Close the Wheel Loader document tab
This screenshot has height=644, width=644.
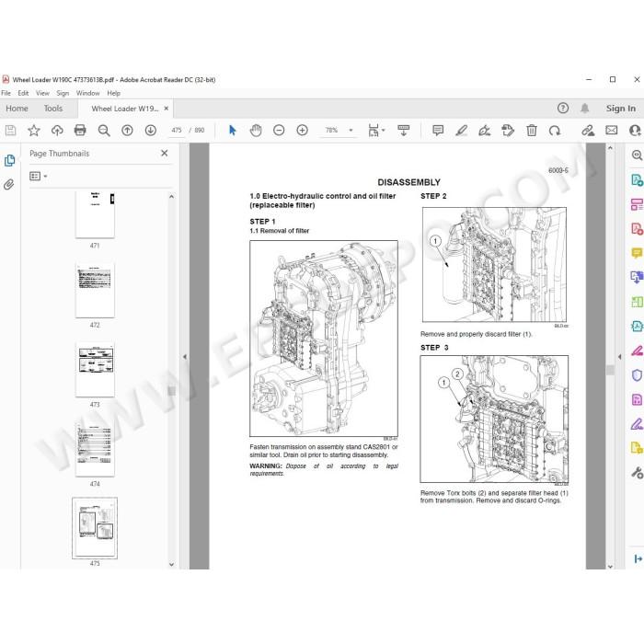[x=167, y=109]
